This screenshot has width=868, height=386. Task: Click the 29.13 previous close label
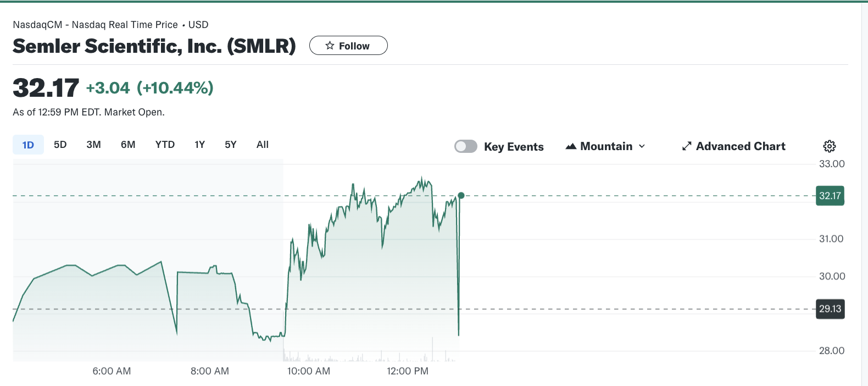point(830,309)
